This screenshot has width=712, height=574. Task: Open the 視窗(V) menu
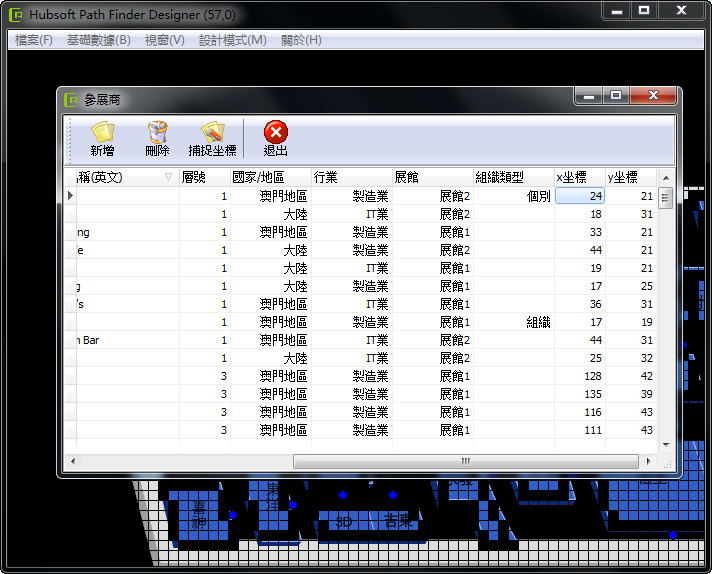(164, 40)
